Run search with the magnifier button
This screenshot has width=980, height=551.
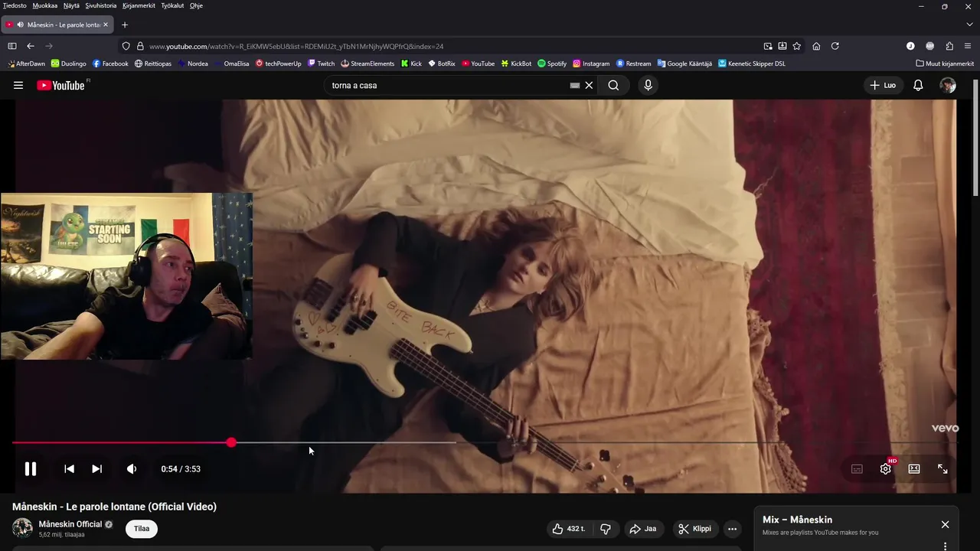(x=613, y=85)
